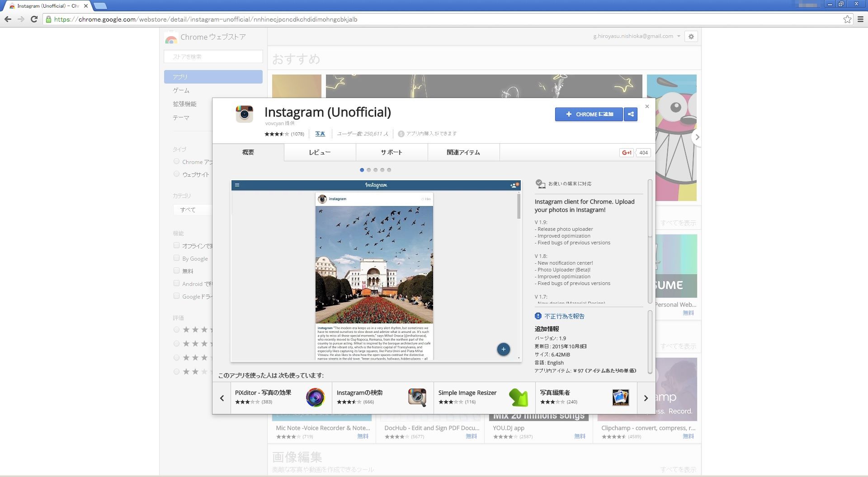Check the 無料 checkbox
The width and height of the screenshot is (868, 477).
coord(176,271)
